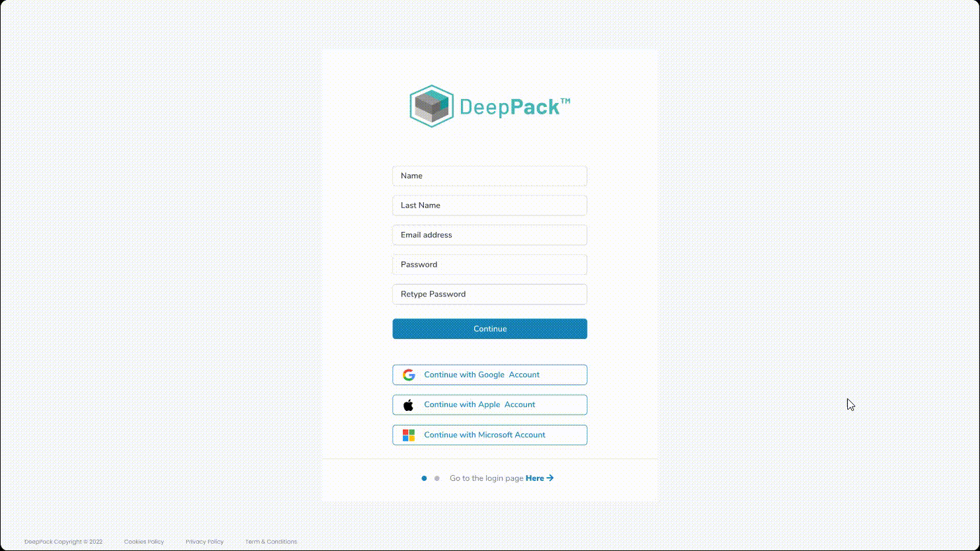Click the DeepPack Copyright © 2022 text
Image resolution: width=980 pixels, height=551 pixels.
[x=63, y=542]
